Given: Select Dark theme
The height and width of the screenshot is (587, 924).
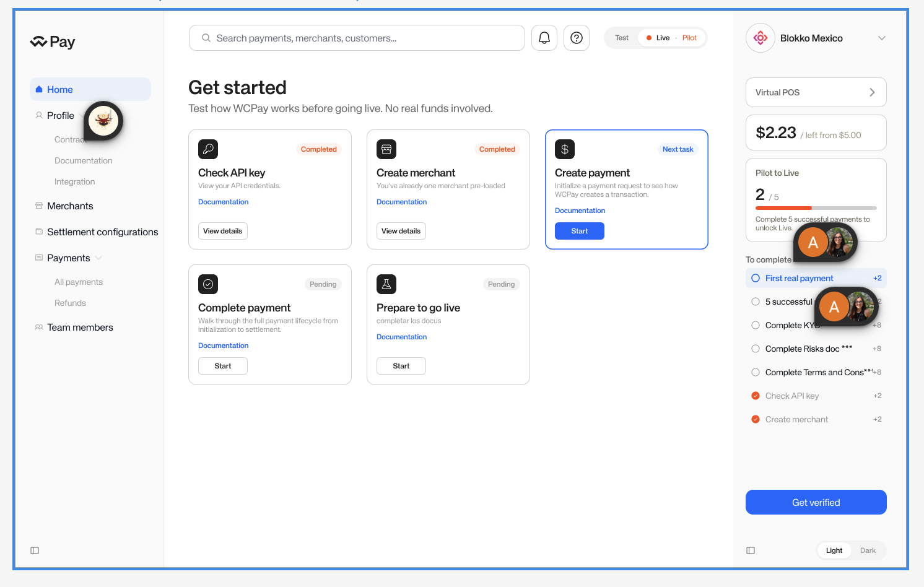Looking at the screenshot, I should point(868,550).
